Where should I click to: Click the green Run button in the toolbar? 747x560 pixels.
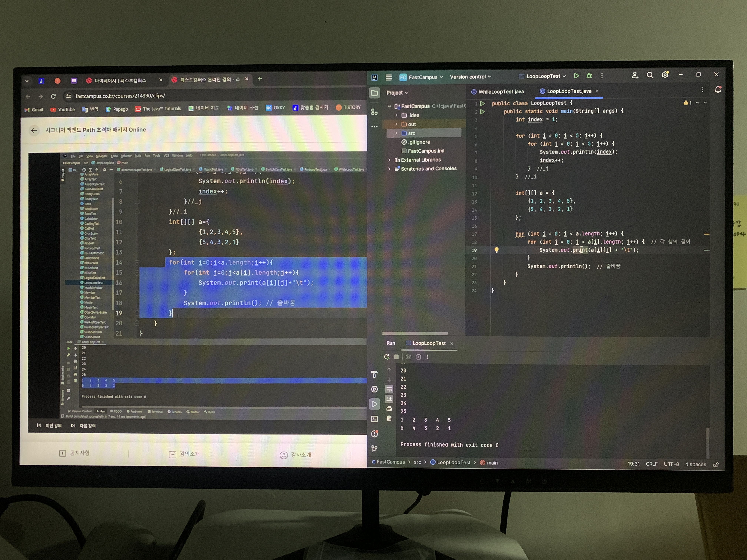pos(576,76)
